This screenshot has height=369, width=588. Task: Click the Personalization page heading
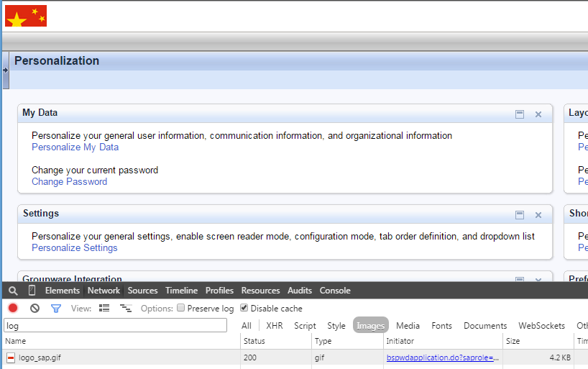point(57,61)
